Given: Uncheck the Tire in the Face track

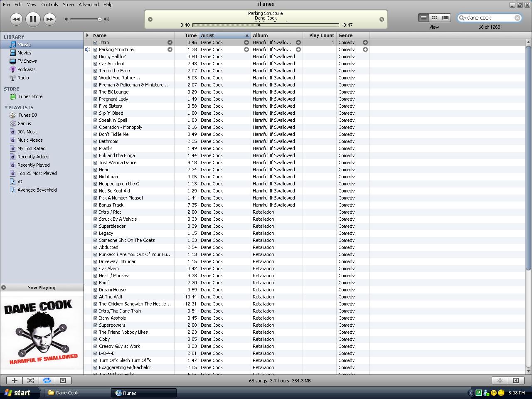Looking at the screenshot, I should pyautogui.click(x=96, y=71).
